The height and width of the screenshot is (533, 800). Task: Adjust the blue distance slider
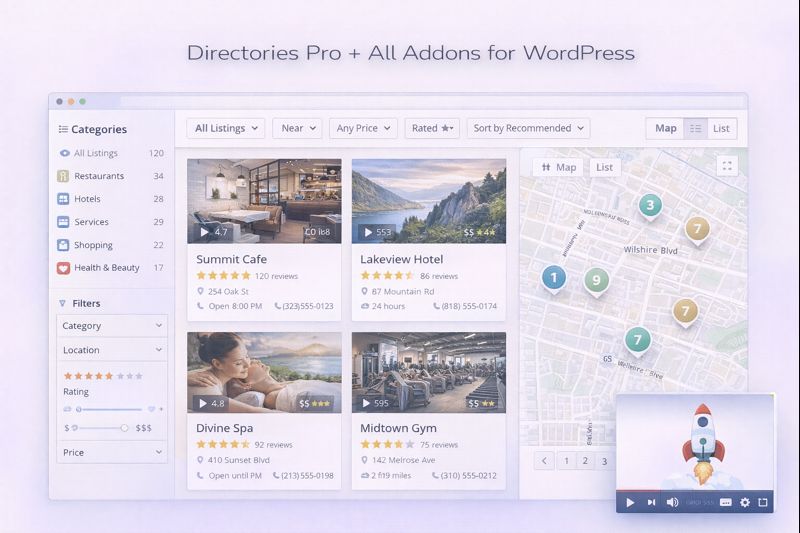pos(110,409)
